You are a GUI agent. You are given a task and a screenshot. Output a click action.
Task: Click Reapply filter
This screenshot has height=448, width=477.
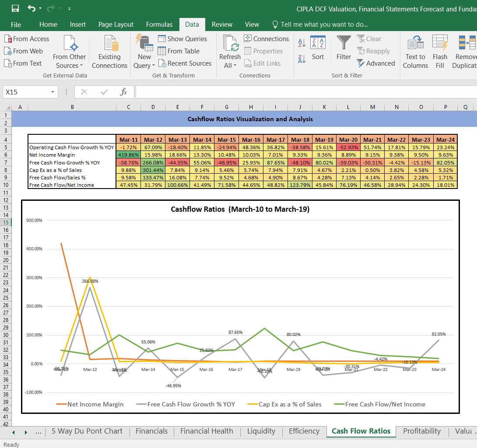tap(373, 51)
